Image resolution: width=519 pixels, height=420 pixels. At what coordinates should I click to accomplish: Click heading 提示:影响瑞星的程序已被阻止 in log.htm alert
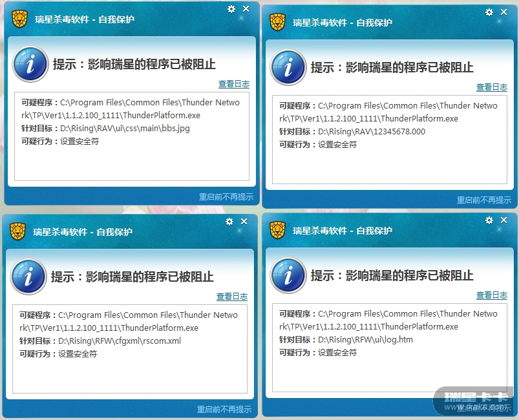pos(392,275)
